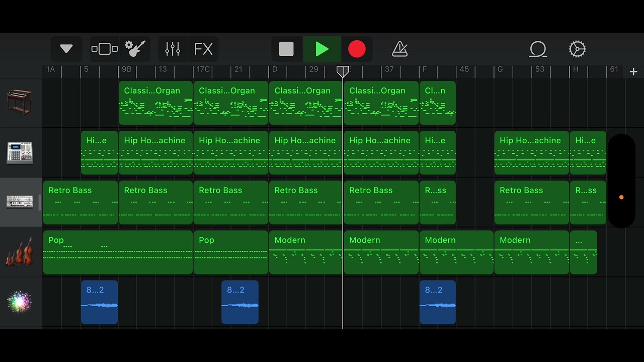Click bar 45 on the ruler
This screenshot has height=362, width=644.
point(464,69)
